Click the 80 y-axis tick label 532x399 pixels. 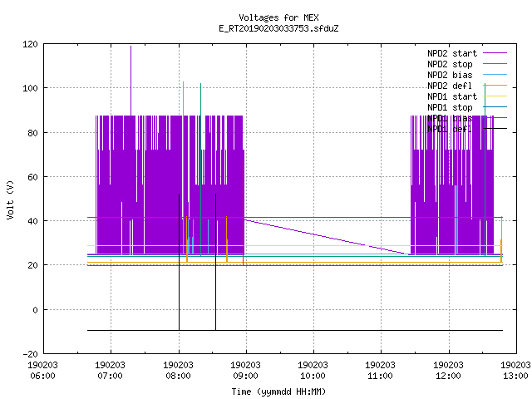(33, 133)
